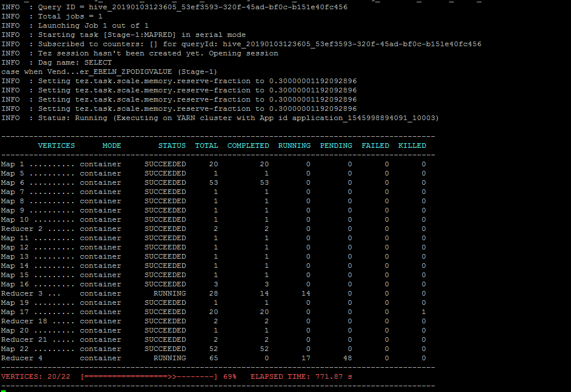This screenshot has width=571, height=392.
Task: Click container mode text for Map 1
Action: [100, 164]
